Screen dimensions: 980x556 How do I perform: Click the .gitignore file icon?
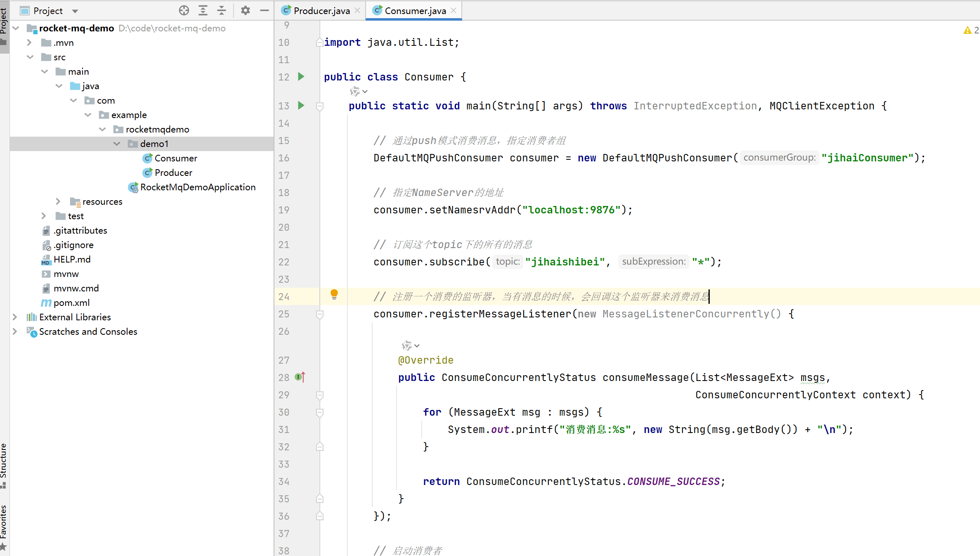pos(46,245)
